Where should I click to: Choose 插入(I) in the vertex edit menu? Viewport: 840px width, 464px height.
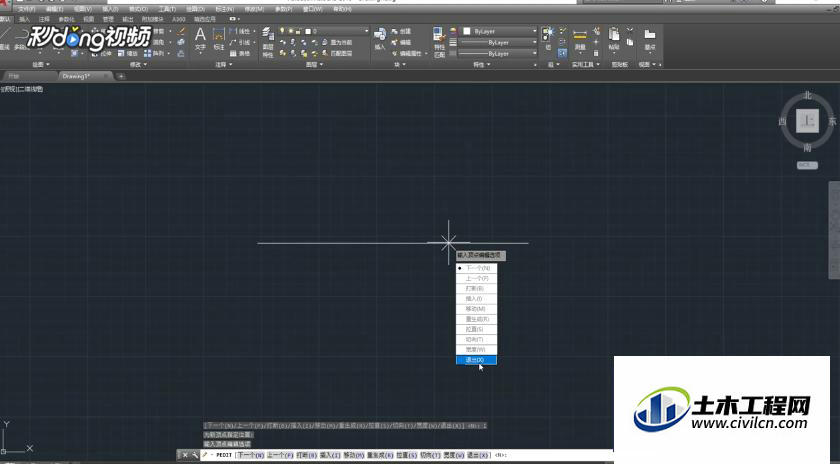click(477, 299)
